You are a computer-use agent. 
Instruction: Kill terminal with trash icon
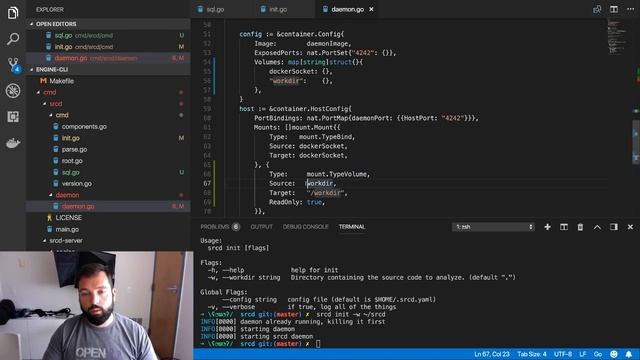tap(580, 227)
